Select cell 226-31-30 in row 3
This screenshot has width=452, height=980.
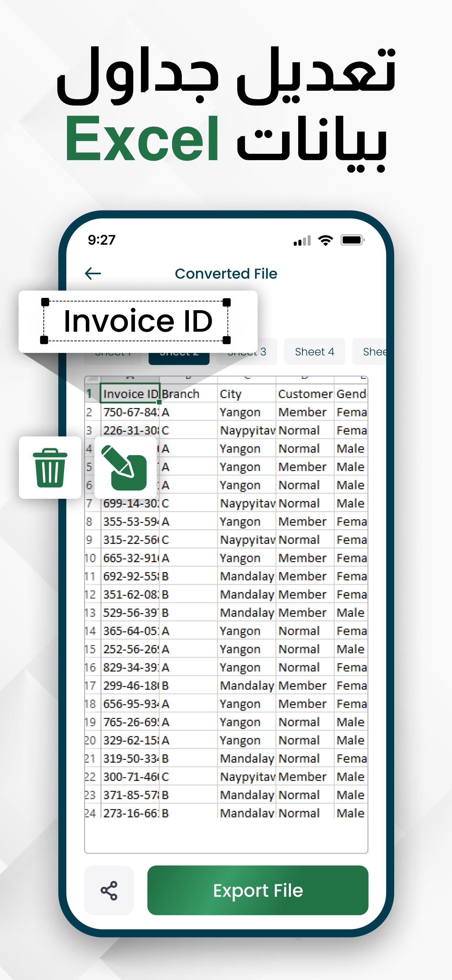[x=130, y=430]
